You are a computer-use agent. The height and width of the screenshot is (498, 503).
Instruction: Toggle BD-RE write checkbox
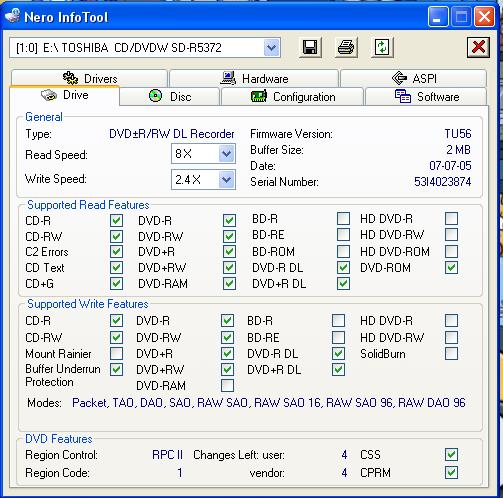338,337
